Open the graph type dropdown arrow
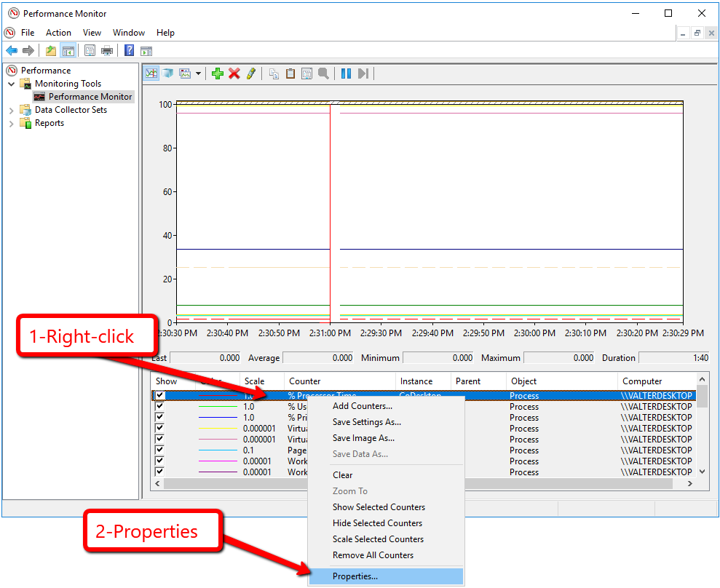The image size is (720, 588). click(198, 73)
